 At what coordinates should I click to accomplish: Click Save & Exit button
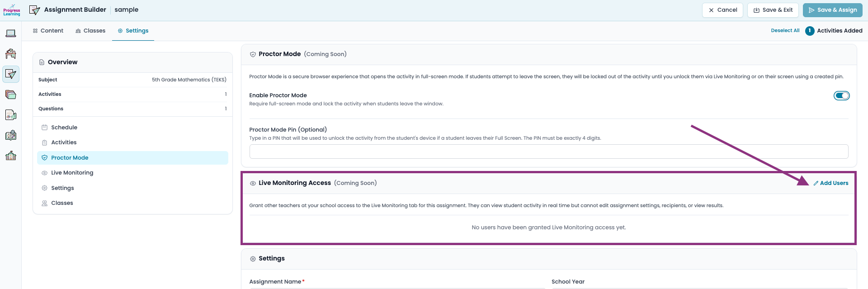pos(773,10)
